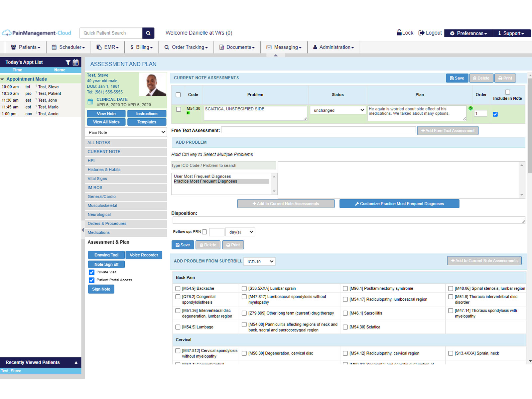Open the Vital Signs section
This screenshot has width=532, height=399.
click(126, 179)
